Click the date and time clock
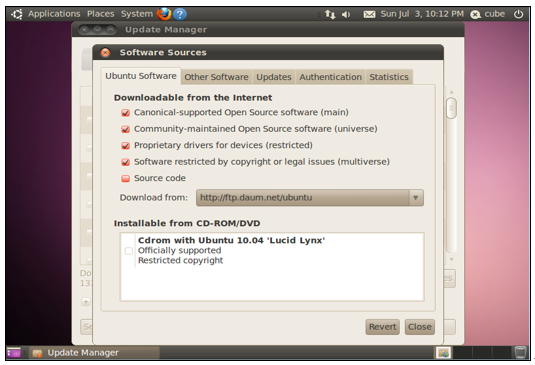Screen dimensions: 535x365 422,14
